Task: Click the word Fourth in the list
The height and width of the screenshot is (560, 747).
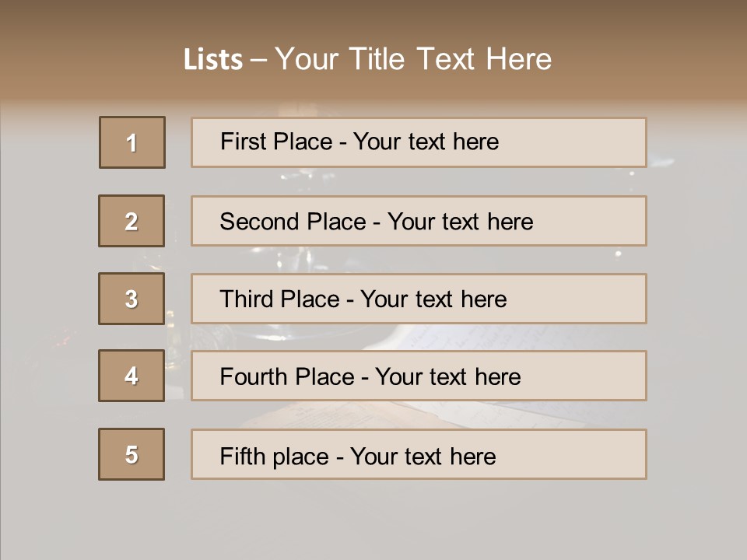Action: tap(254, 377)
